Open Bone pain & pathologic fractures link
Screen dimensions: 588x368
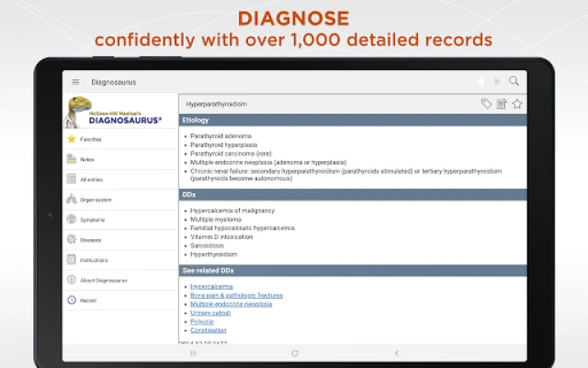(x=236, y=295)
